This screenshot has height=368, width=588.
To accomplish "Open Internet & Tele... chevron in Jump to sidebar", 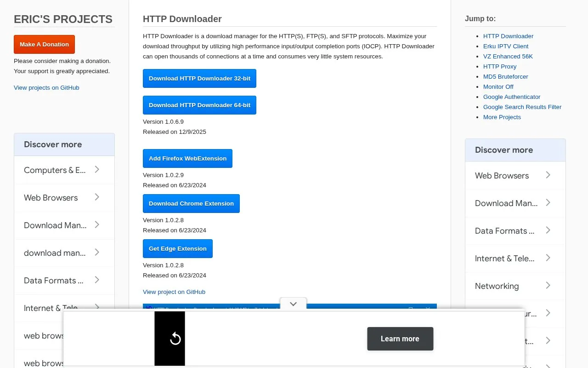I will pos(548,258).
